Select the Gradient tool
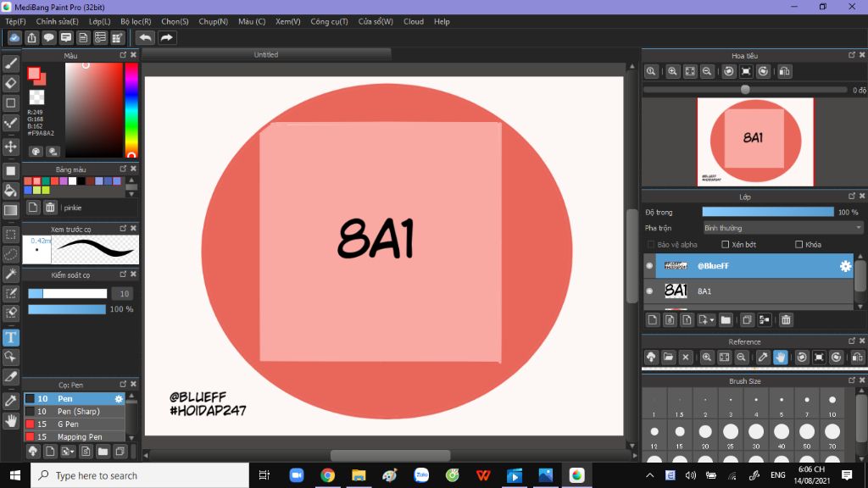Image resolution: width=868 pixels, height=488 pixels. point(10,210)
